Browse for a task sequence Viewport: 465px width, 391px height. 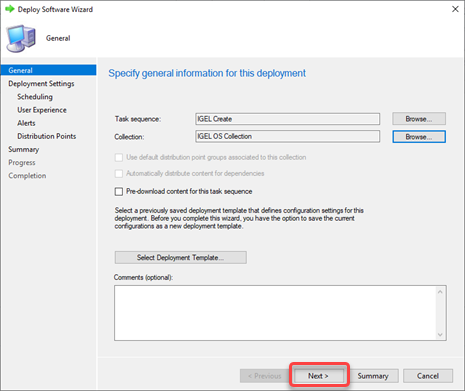tap(419, 119)
